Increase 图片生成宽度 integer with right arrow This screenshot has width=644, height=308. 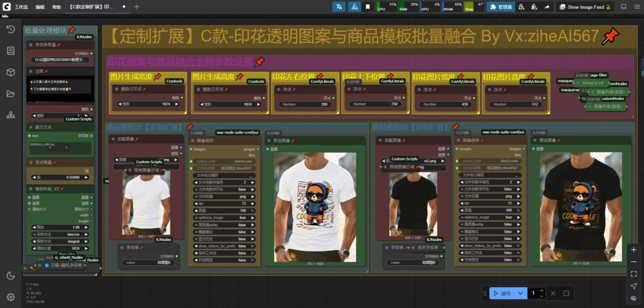point(177,104)
